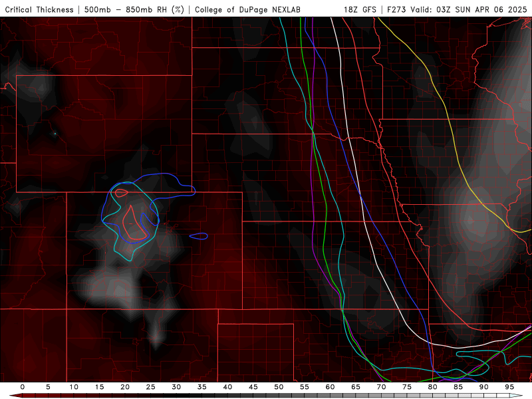The image size is (532, 399).
Task: Click the colorbar label "65"
Action: 356,387
